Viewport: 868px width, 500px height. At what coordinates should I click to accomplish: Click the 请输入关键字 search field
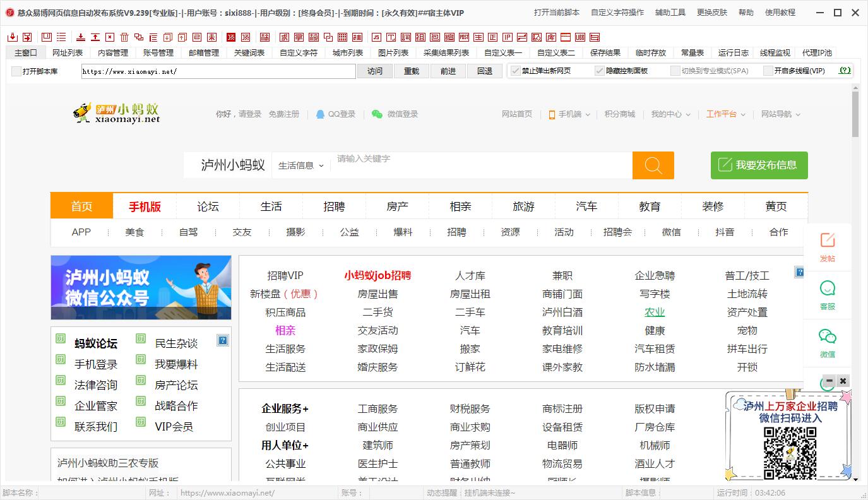tap(483, 165)
